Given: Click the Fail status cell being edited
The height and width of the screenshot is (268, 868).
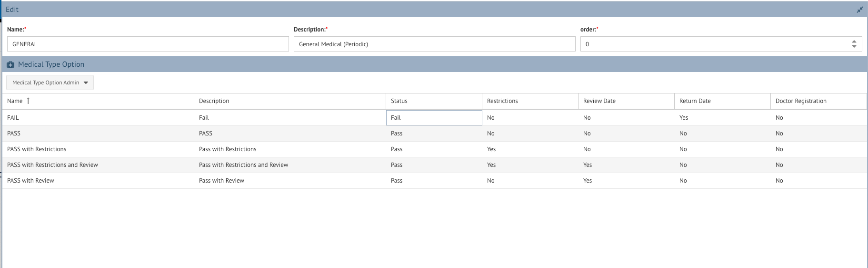Looking at the screenshot, I should tap(434, 118).
